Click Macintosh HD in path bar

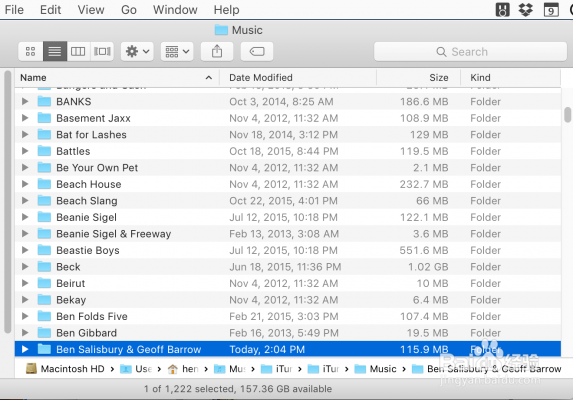65,369
